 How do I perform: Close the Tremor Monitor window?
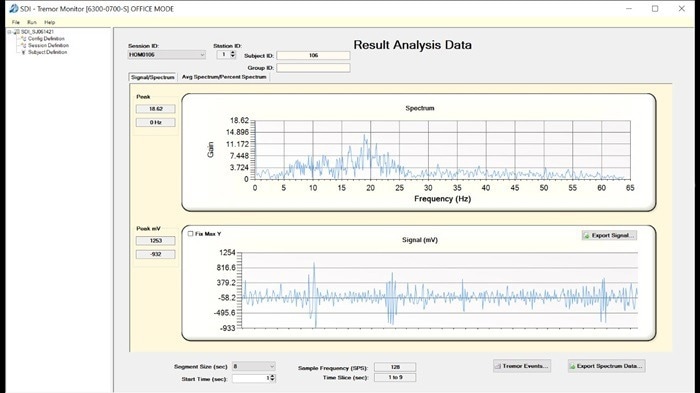tap(681, 8)
